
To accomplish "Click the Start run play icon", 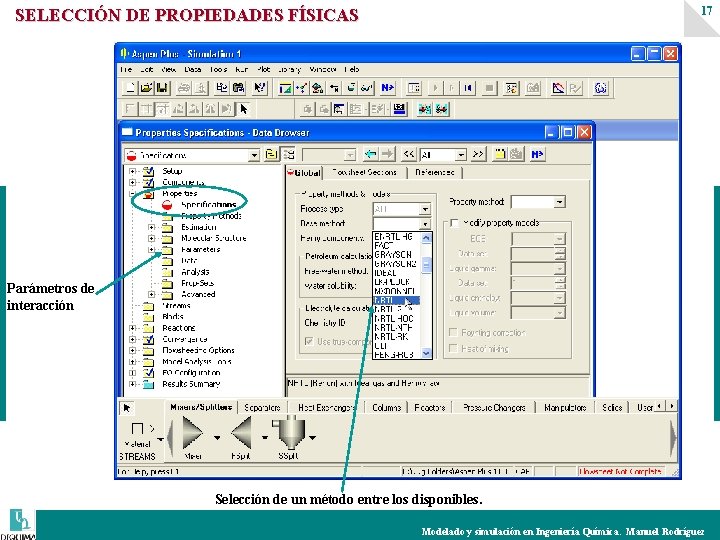I will [x=435, y=88].
